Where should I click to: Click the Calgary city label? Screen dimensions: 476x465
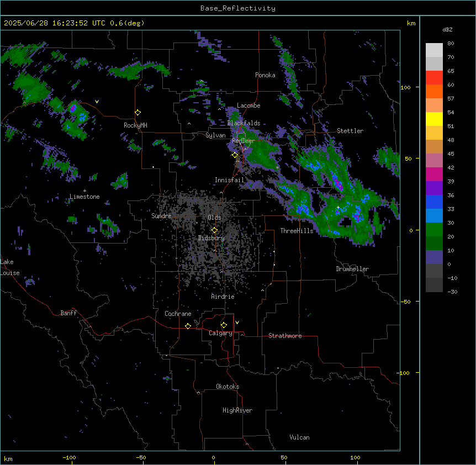pos(220,333)
